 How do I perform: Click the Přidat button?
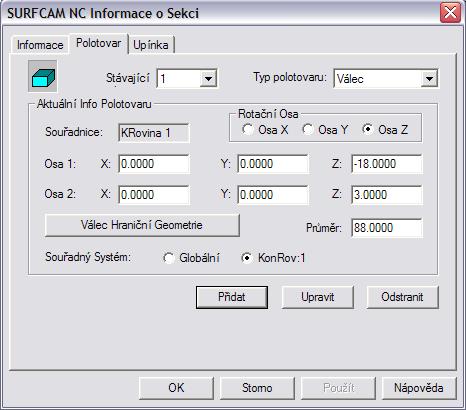click(232, 297)
